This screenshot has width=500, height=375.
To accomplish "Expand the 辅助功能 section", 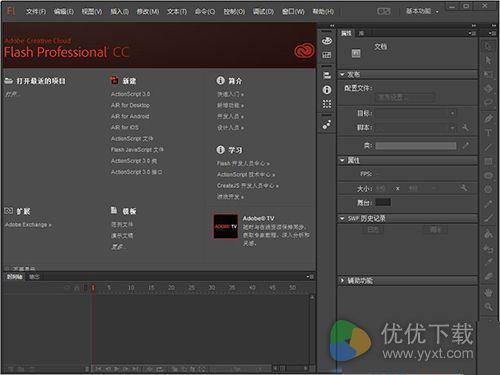I will coord(342,281).
